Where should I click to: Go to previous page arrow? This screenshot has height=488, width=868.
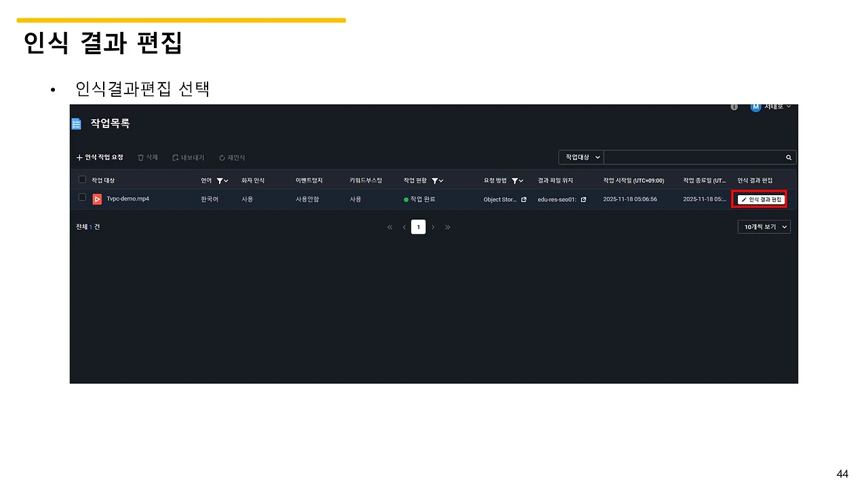coord(404,227)
